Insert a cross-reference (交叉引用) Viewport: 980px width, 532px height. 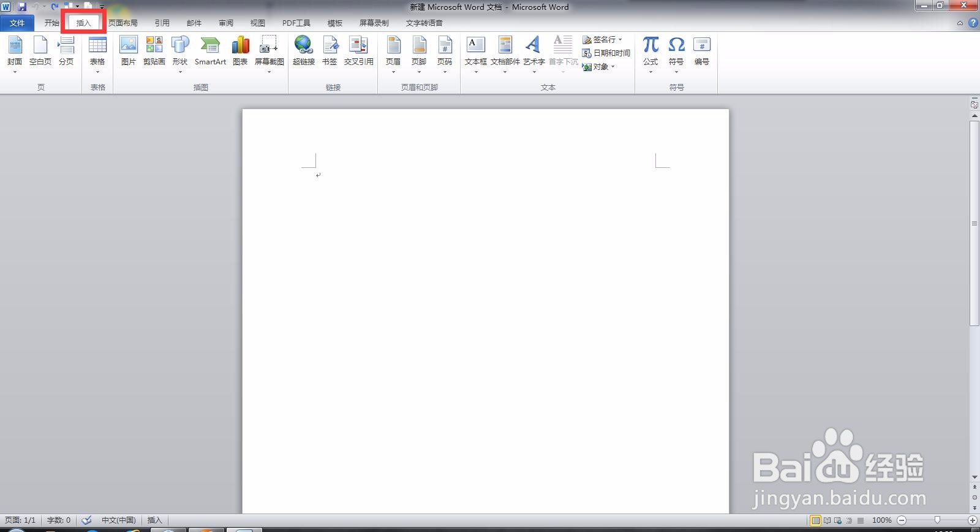point(359,51)
